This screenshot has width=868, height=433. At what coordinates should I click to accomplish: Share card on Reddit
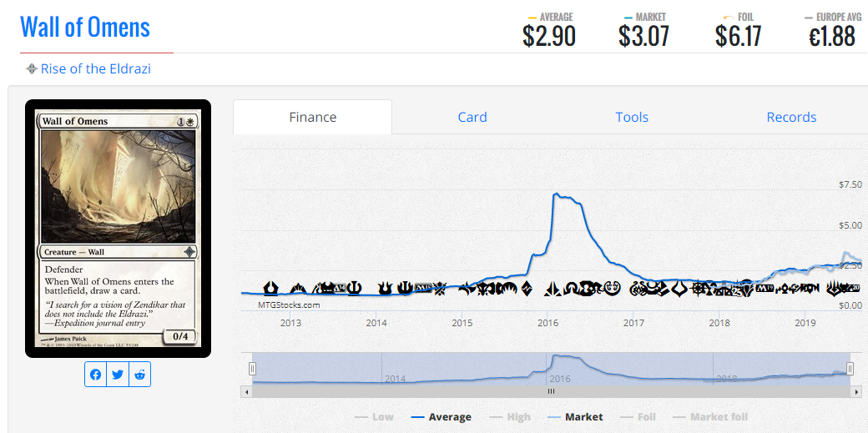(x=139, y=375)
